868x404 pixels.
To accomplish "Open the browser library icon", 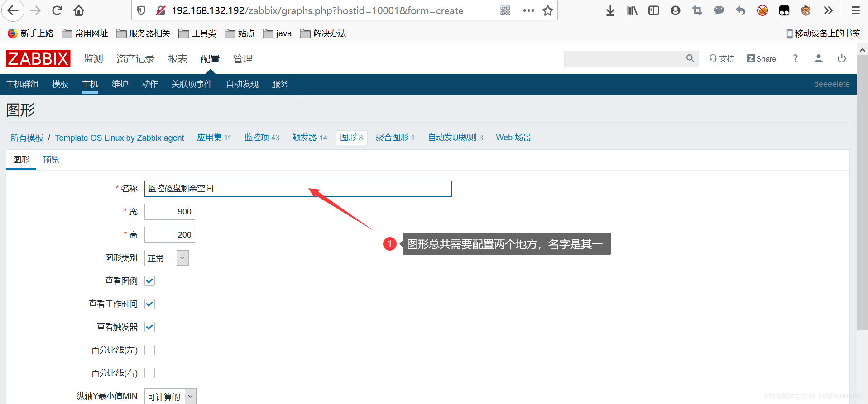I will point(632,10).
